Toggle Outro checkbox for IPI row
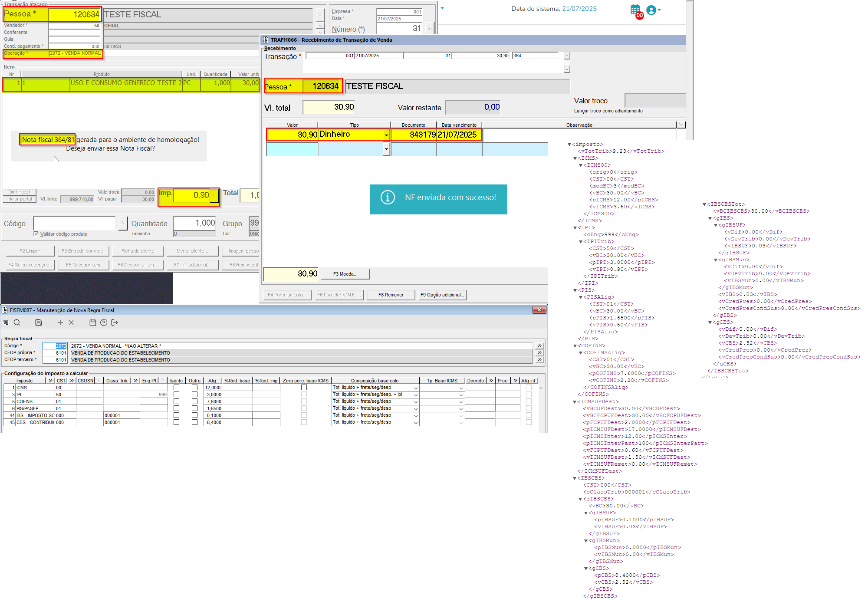The image size is (868, 602). [194, 395]
